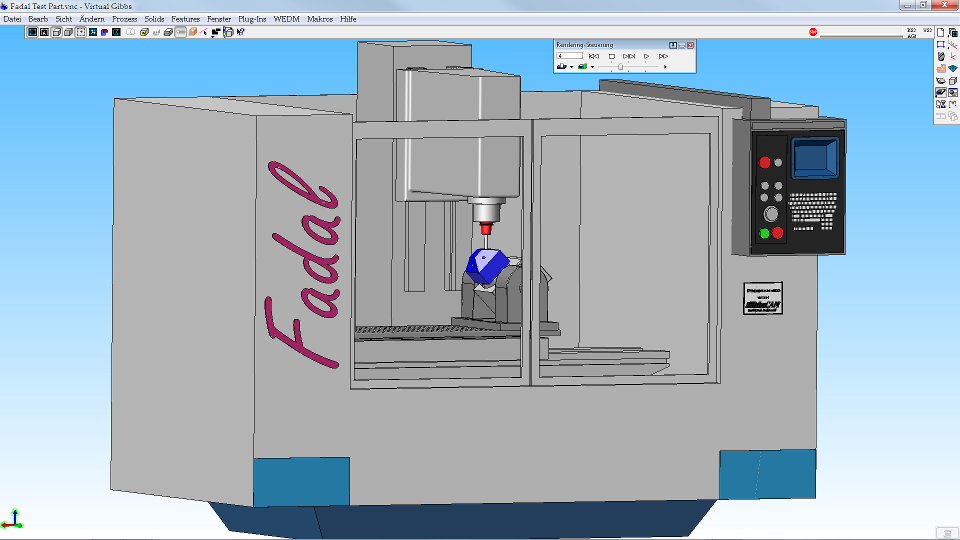Open the Prozess menu
960x540 pixels.
[x=124, y=19]
